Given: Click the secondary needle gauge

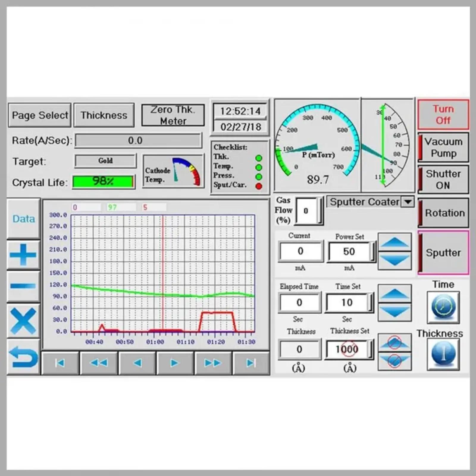Looking at the screenshot, I should point(388,145).
